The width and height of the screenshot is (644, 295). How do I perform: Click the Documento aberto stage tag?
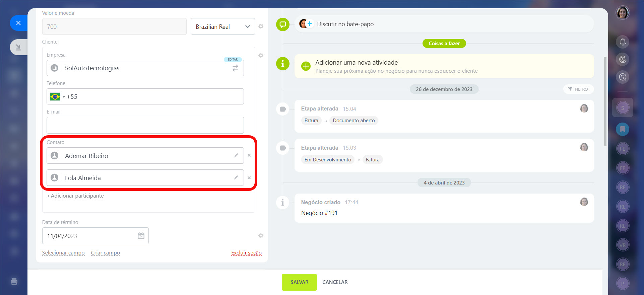pyautogui.click(x=354, y=121)
